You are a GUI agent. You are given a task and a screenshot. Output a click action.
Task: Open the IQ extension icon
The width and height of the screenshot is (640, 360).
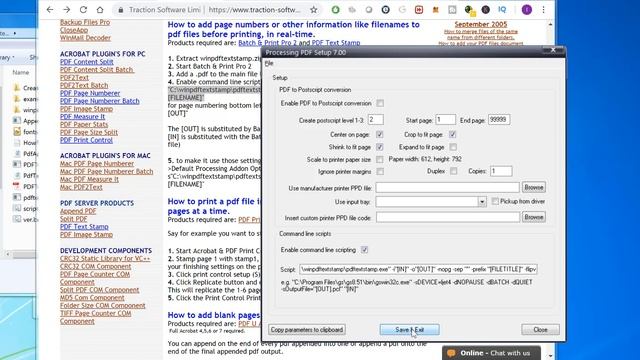(502, 10)
